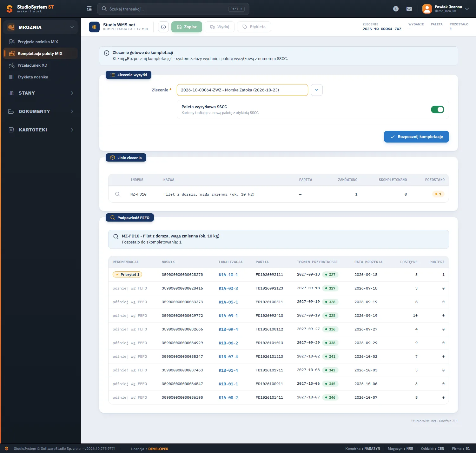Collapse the MROŹNIA section

[41, 27]
